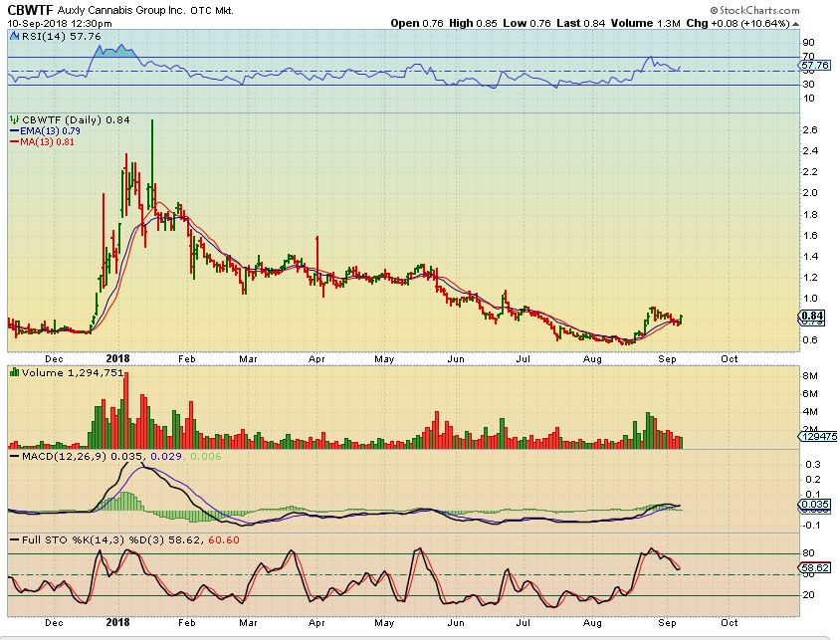Click the 0.84 last price tag
This screenshot has height=640, width=840.
tap(813, 316)
